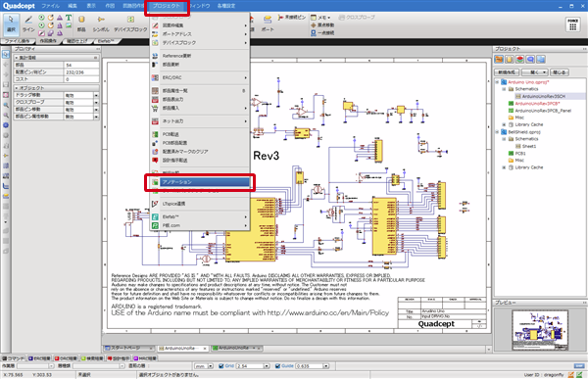
Task: Collapse the BellShield.qprj project node
Action: pos(497,132)
